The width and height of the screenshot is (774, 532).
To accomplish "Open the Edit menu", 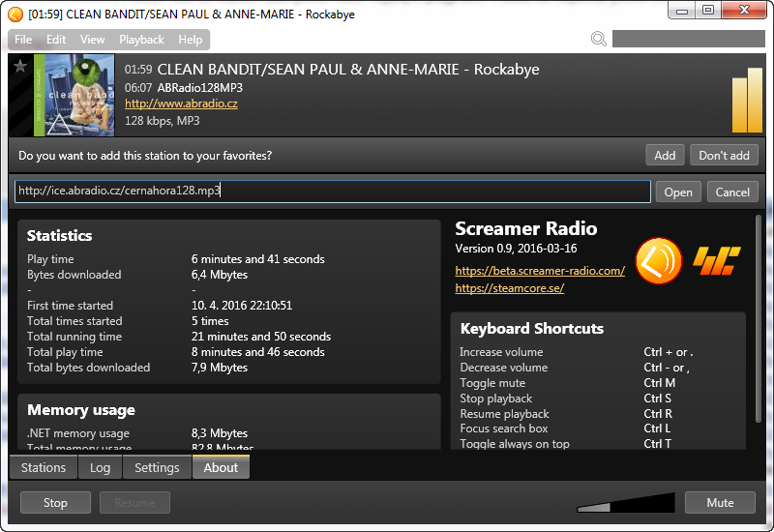I will (56, 40).
